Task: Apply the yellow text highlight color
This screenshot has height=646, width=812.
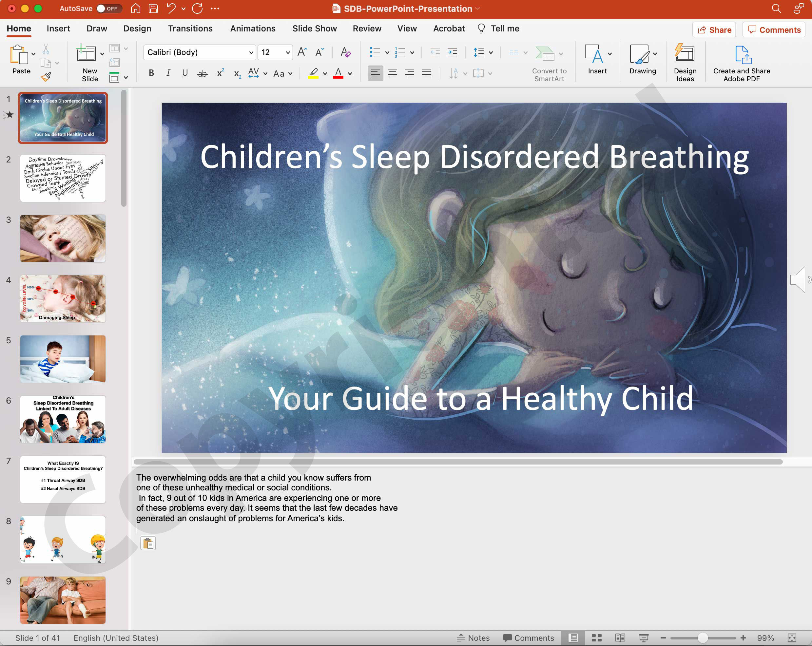Action: pos(313,73)
